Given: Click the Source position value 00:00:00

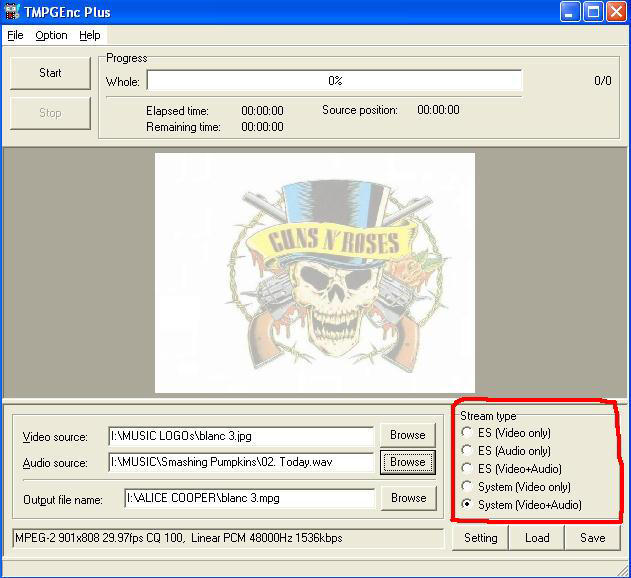Looking at the screenshot, I should 438,110.
